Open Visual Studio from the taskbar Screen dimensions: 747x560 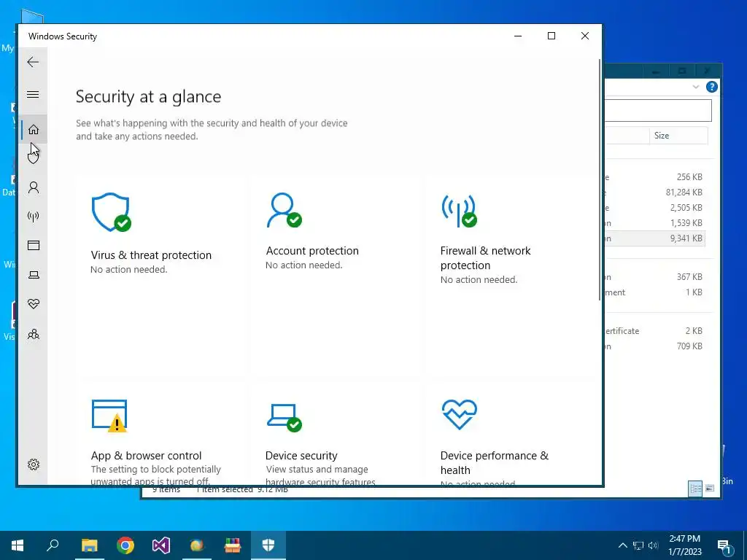(161, 545)
